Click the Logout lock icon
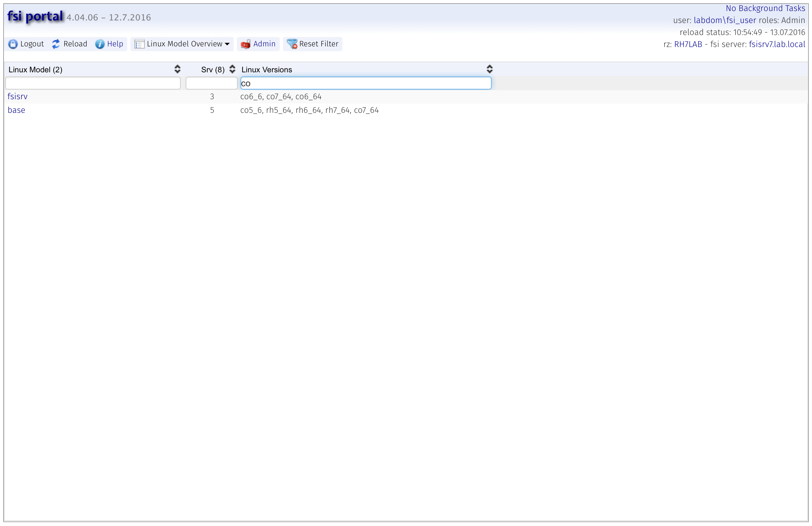 [x=13, y=44]
